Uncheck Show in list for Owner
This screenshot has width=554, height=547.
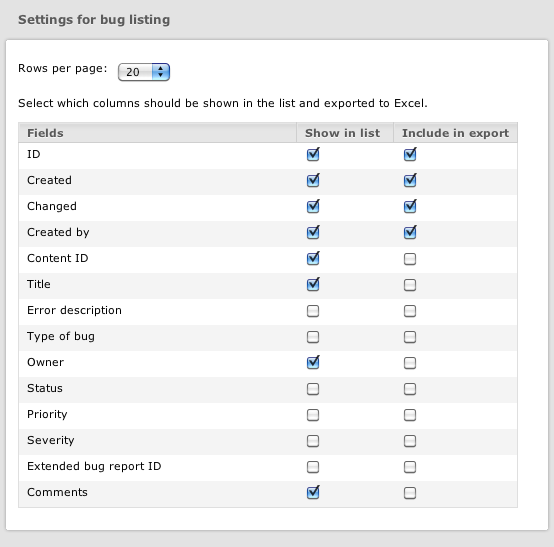313,363
